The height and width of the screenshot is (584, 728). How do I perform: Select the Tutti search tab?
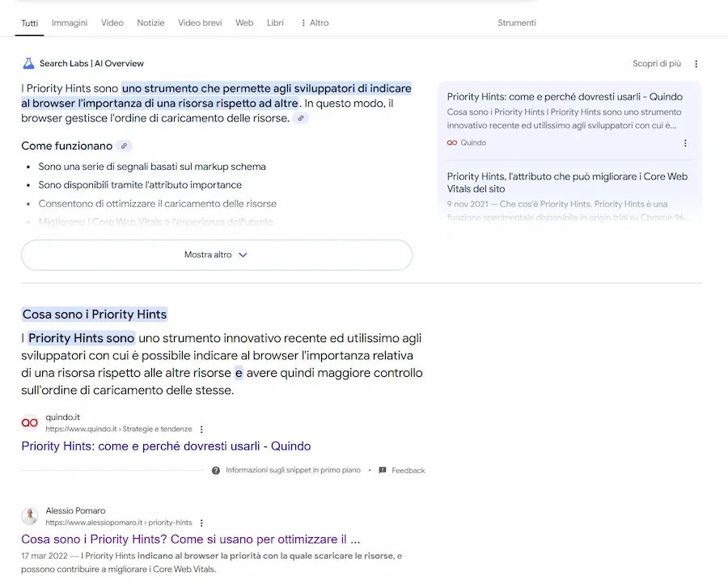[29, 23]
